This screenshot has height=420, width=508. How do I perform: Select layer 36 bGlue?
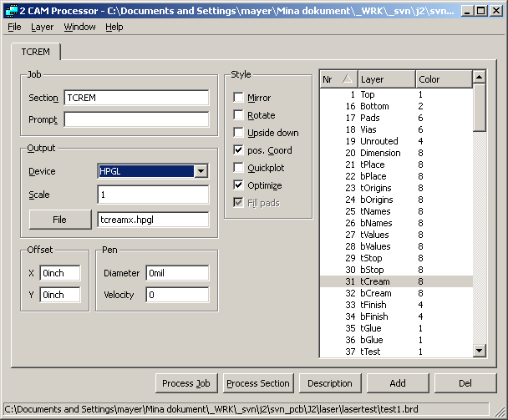tap(397, 339)
